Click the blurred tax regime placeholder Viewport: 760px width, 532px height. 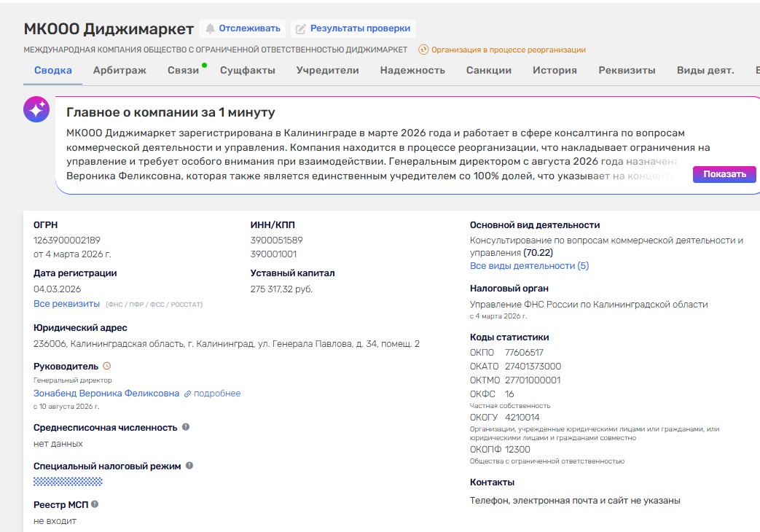(x=68, y=481)
